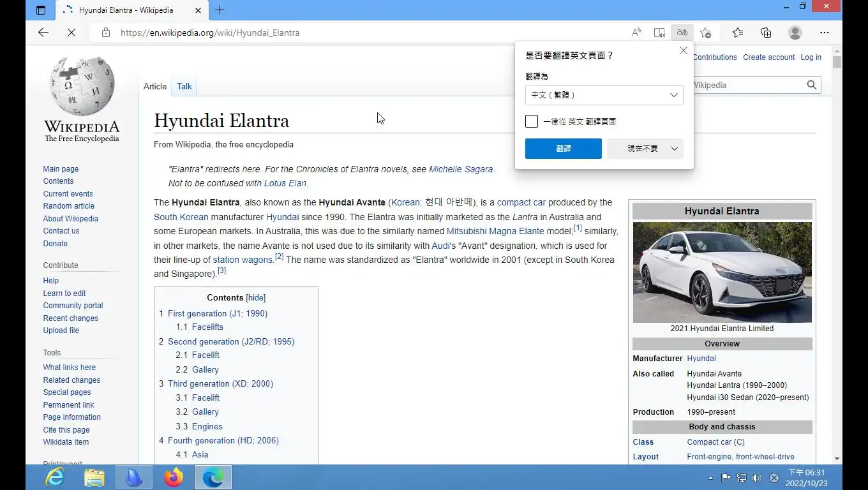
Task: Check the always translate from English box
Action: (x=532, y=121)
